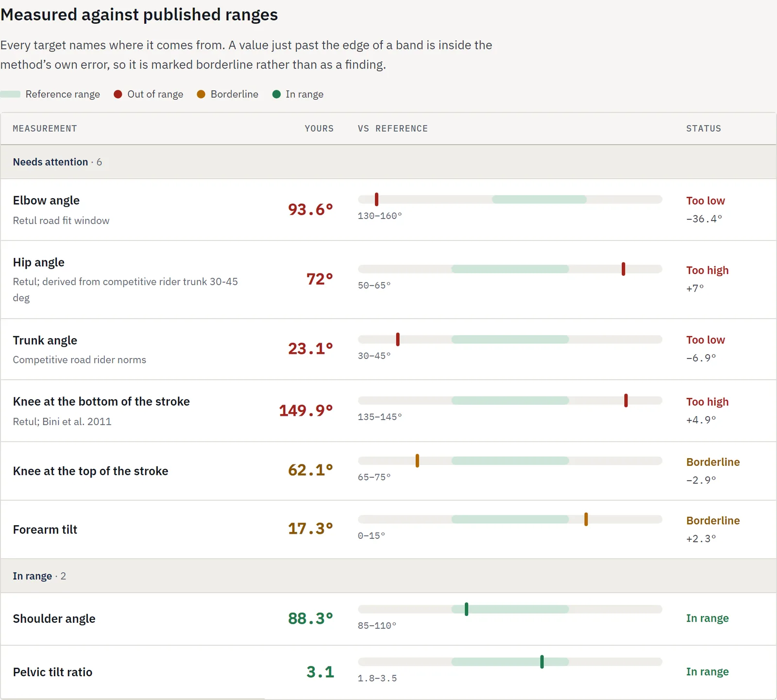777x700 pixels.
Task: Click the 'In range · 2' group header
Action: (x=388, y=576)
